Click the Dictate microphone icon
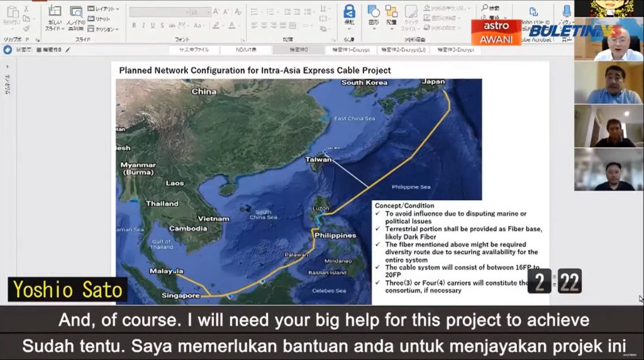Viewport: 644px width, 360px height. pyautogui.click(x=567, y=12)
